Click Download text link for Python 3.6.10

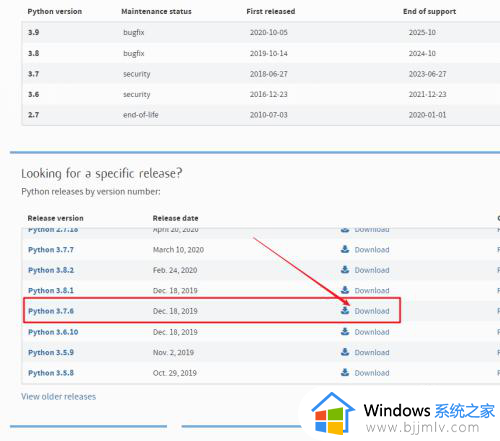tap(372, 332)
